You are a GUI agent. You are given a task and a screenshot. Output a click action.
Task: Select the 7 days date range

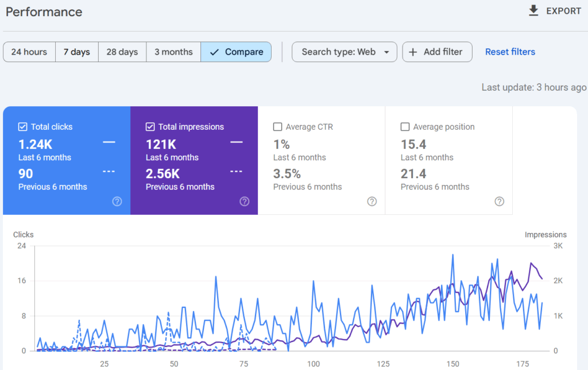(x=77, y=52)
